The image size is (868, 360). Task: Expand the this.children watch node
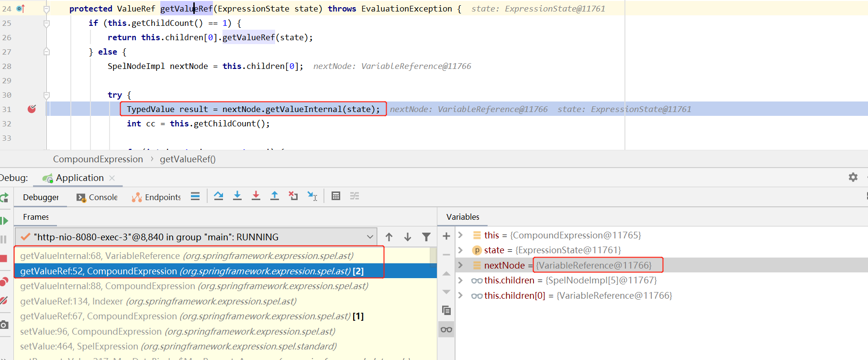[461, 280]
